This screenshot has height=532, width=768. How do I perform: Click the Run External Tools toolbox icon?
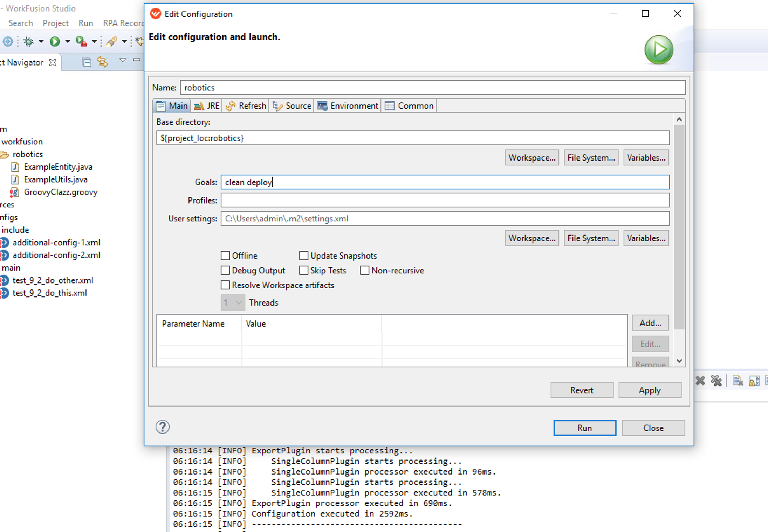(x=81, y=42)
